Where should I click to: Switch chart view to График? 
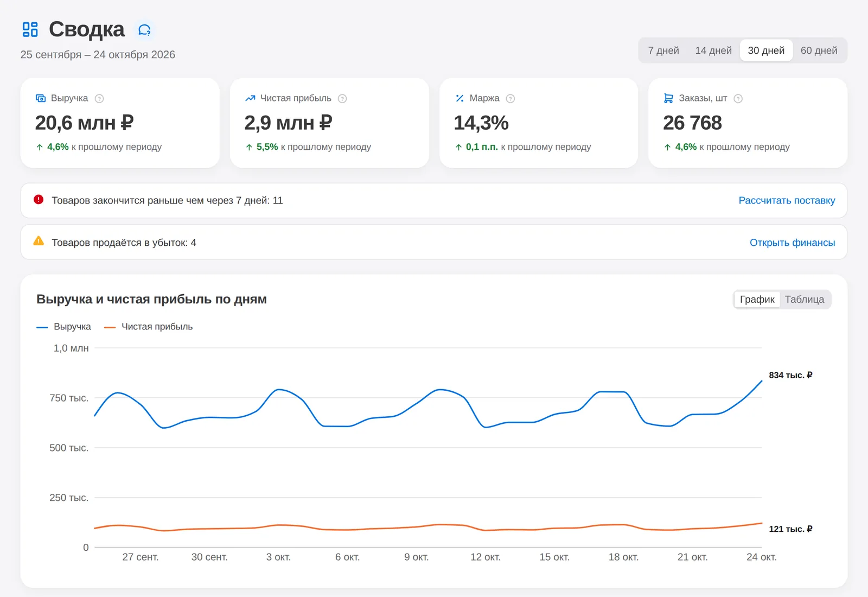(x=757, y=300)
